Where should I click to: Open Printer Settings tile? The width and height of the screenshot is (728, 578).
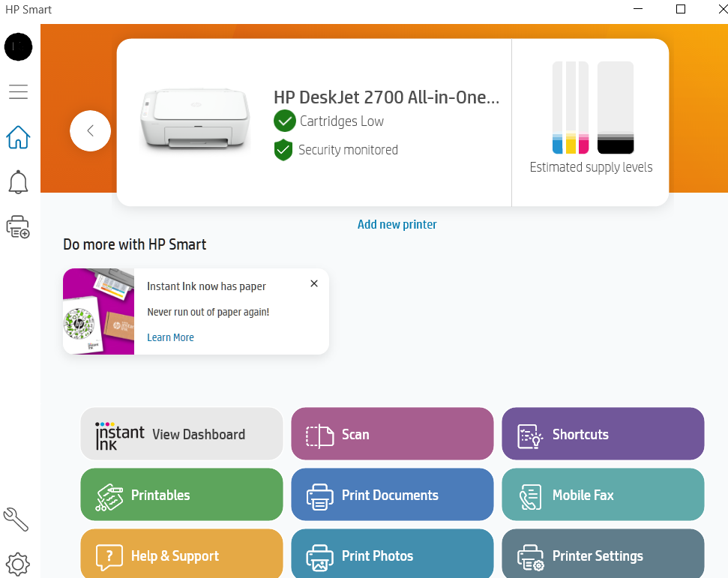pos(602,555)
